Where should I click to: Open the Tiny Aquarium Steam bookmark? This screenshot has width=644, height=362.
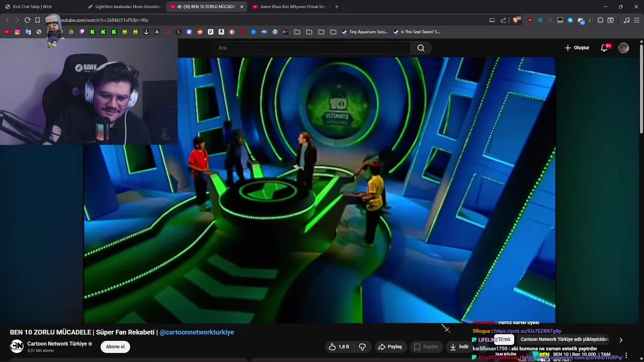point(365,32)
